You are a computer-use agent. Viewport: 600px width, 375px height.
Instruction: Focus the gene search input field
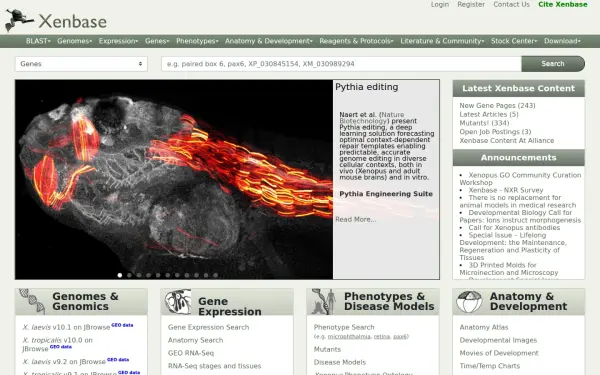pos(341,64)
